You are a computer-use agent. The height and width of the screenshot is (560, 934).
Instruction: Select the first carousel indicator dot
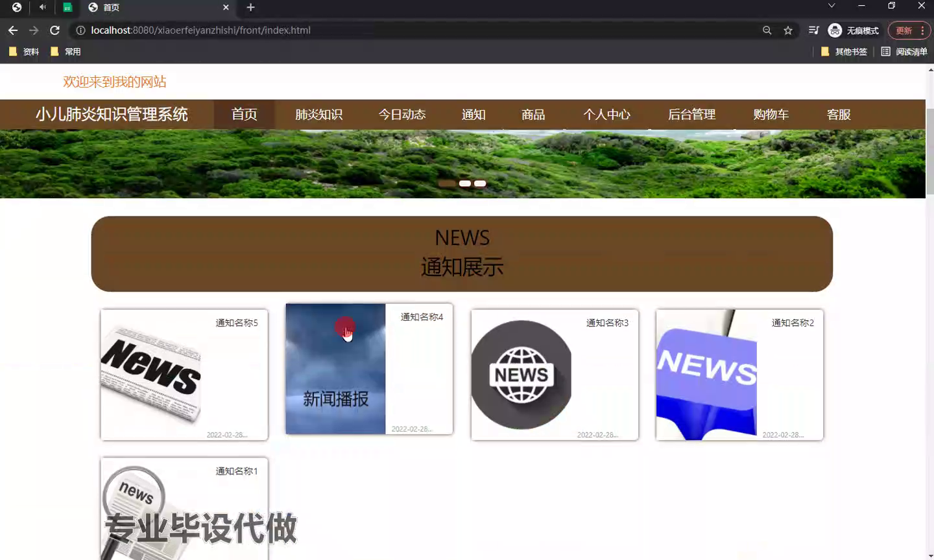tap(447, 183)
